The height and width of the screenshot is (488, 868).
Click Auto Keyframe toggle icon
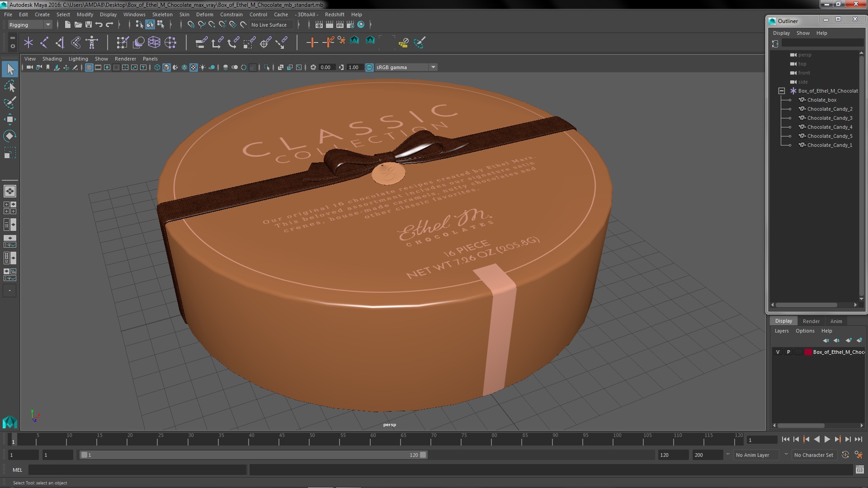(845, 455)
